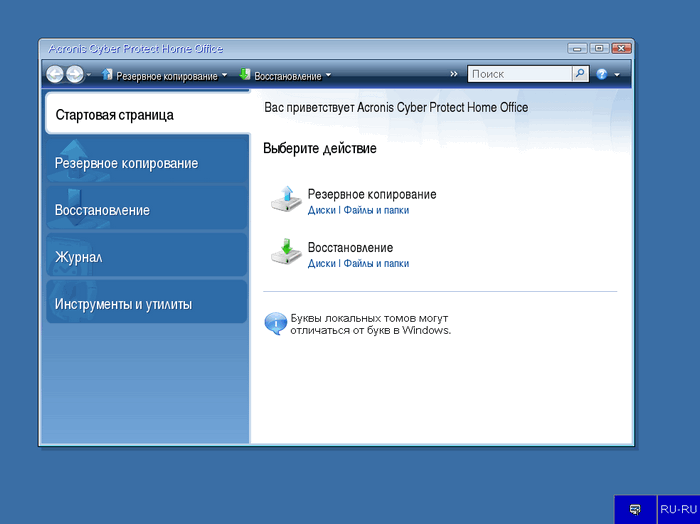The image size is (700, 524).
Task: Open the Журнал sidebar section
Action: coord(147,257)
